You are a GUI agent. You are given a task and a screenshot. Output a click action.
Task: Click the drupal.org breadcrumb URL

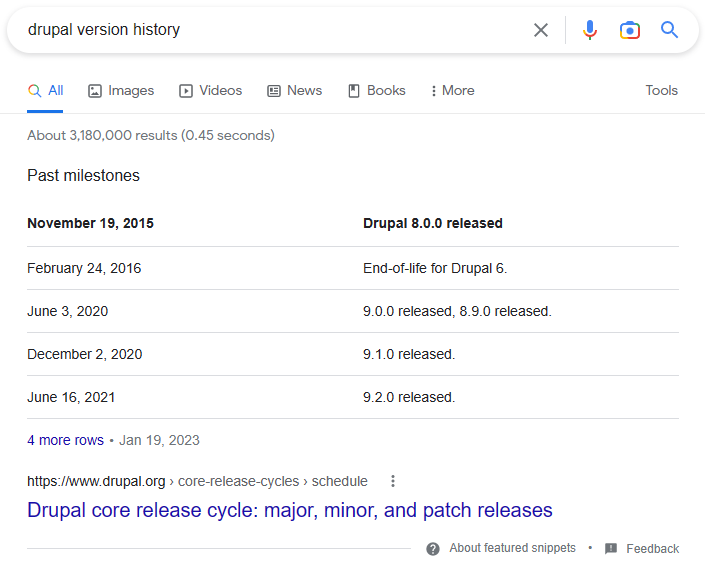pos(197,481)
